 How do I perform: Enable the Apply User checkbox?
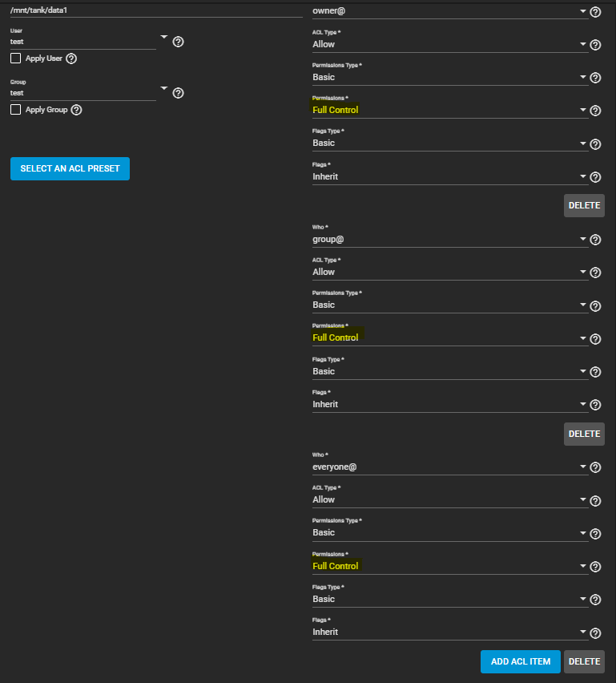[15, 58]
